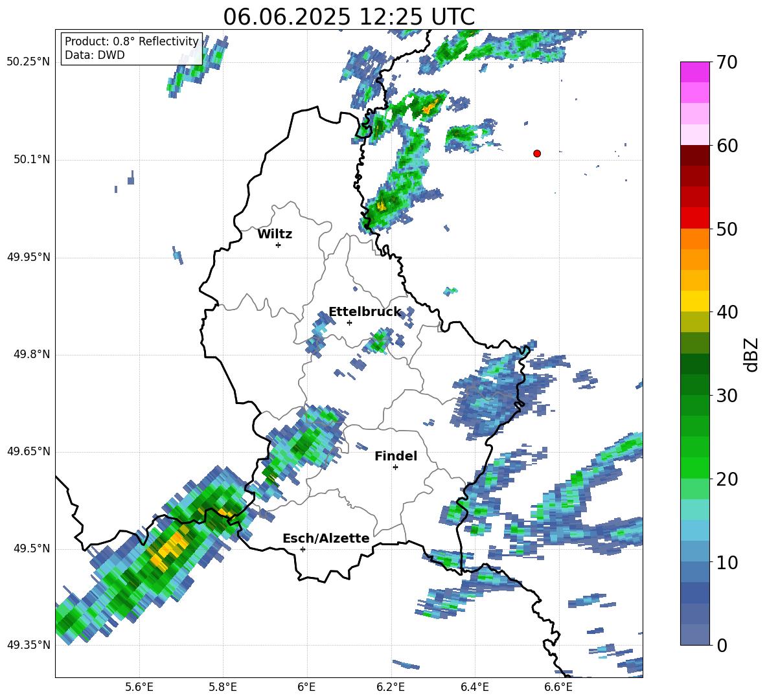767x700 pixels.
Task: Click the 40 value on colorbar
Action: pyautogui.click(x=727, y=312)
